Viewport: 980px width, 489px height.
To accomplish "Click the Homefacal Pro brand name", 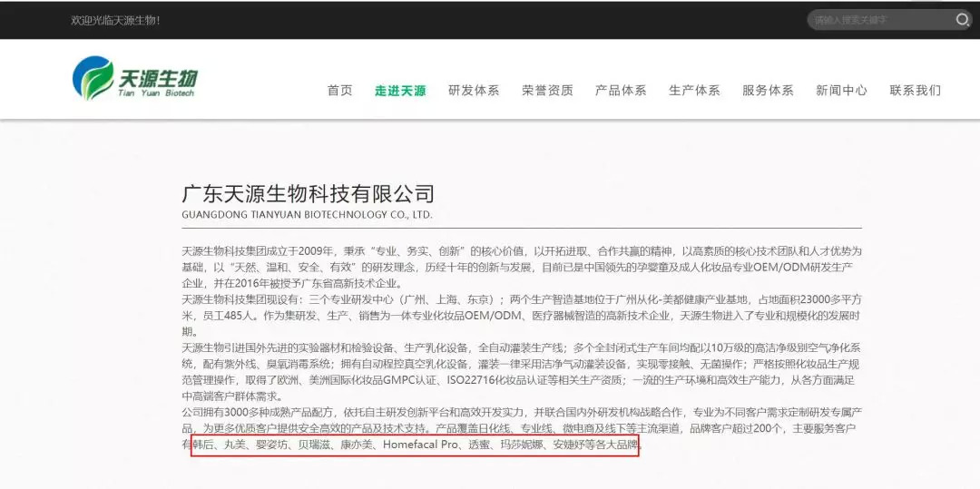I will [420, 445].
